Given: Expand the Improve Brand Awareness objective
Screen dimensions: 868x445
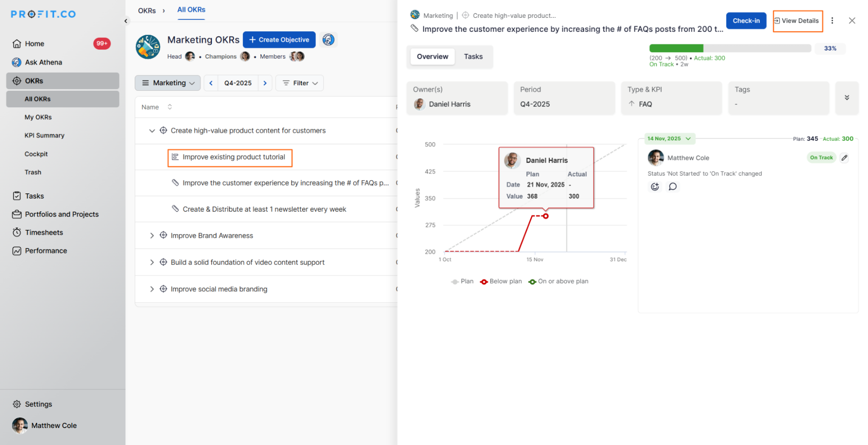Looking at the screenshot, I should tap(152, 236).
